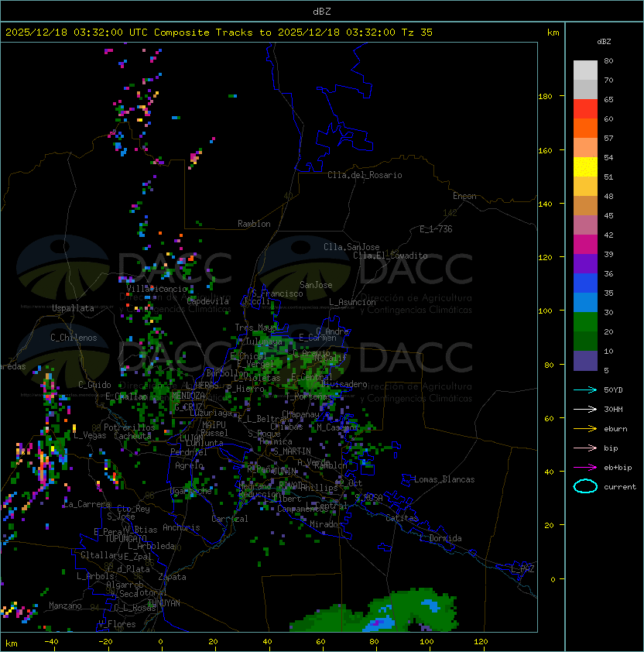The height and width of the screenshot is (652, 644).
Task: Click the 'Tz 35' threshold text in the header
Action: pos(417,33)
